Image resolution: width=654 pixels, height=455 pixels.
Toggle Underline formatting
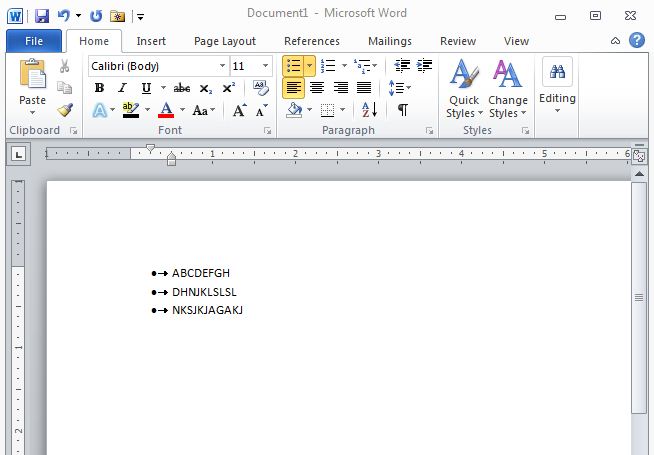146,88
